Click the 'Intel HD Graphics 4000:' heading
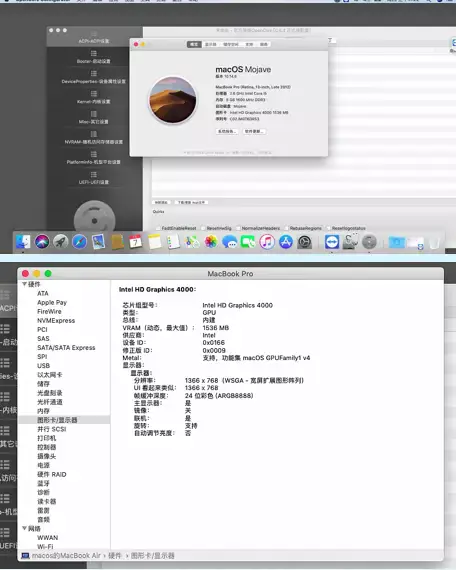This screenshot has height=570, width=456. (157, 289)
